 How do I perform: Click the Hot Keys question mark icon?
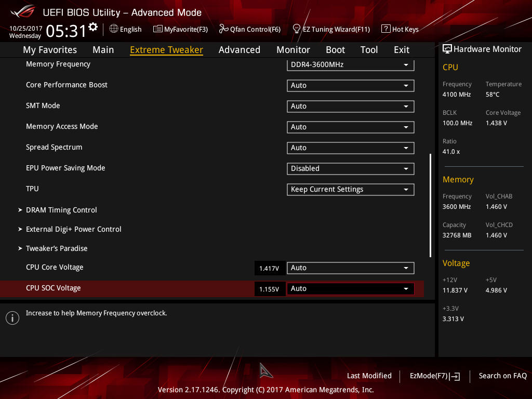click(386, 29)
